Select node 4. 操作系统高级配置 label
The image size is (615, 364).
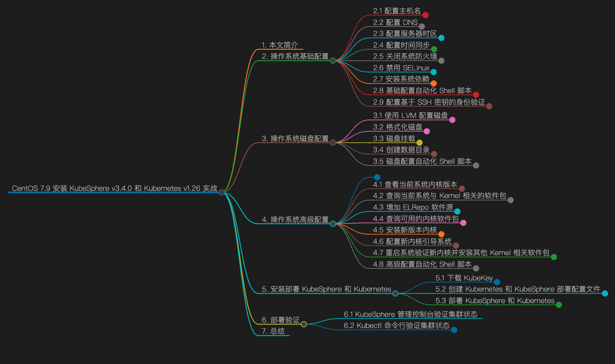(295, 220)
